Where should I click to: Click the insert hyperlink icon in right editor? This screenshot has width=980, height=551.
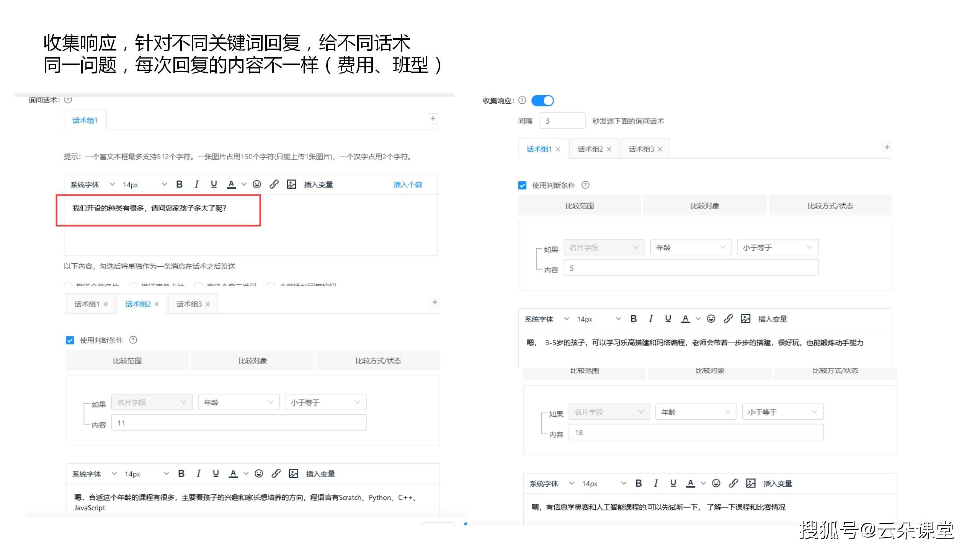click(x=728, y=319)
